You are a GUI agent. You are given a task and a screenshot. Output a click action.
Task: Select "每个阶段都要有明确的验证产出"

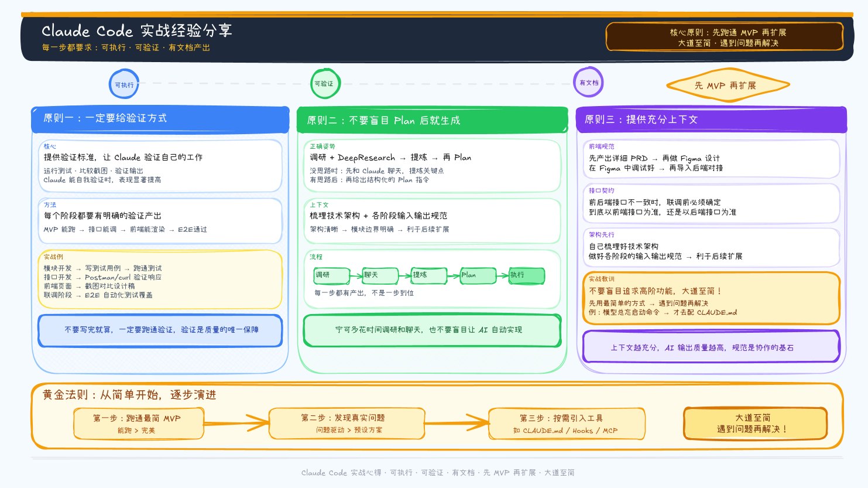102,216
